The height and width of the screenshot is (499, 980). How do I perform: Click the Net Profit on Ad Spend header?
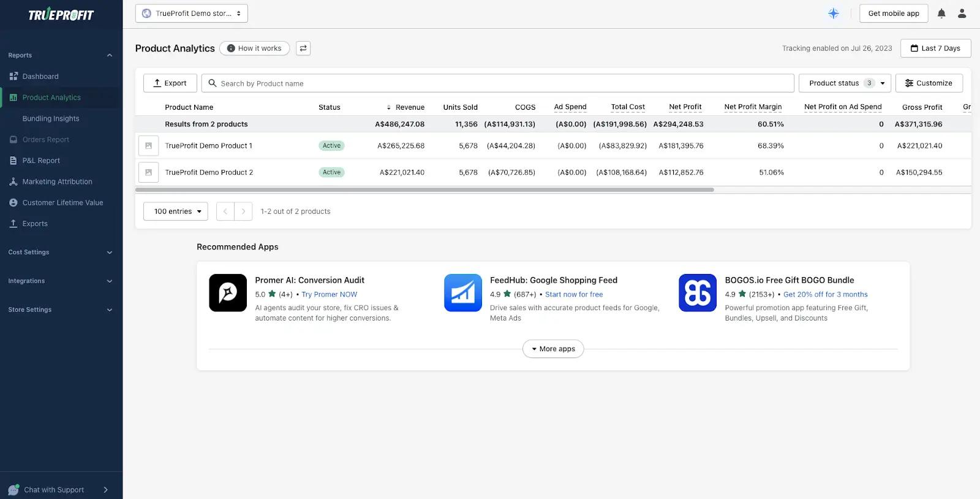tap(843, 107)
